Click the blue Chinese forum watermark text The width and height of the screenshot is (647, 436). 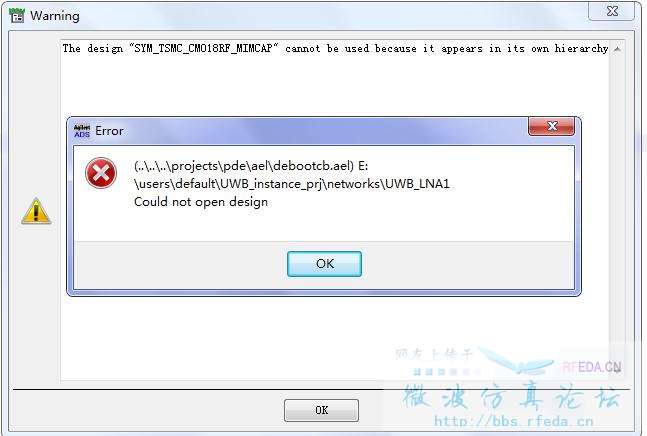pos(511,396)
